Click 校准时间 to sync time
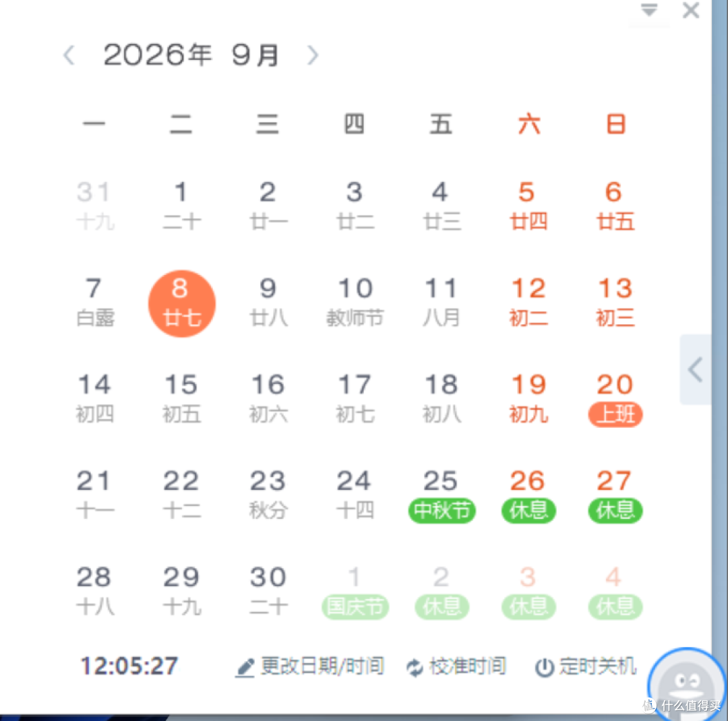The height and width of the screenshot is (721, 728). coord(468,666)
